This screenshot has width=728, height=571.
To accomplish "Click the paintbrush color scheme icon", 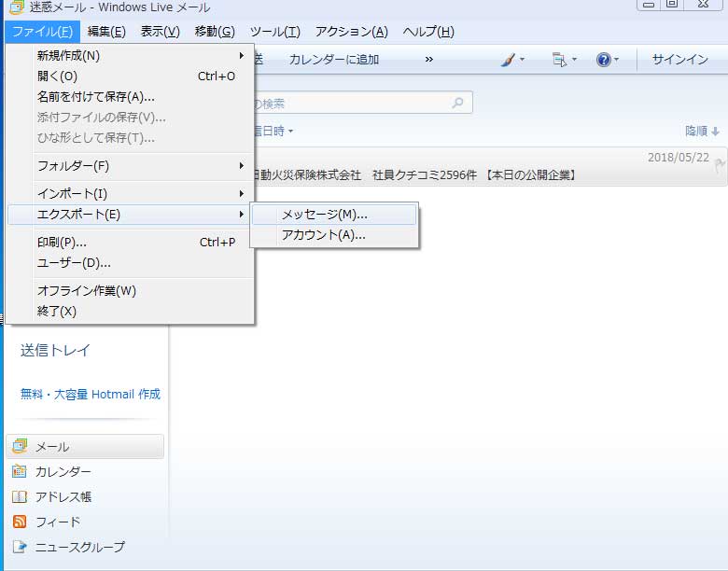I will 508,60.
